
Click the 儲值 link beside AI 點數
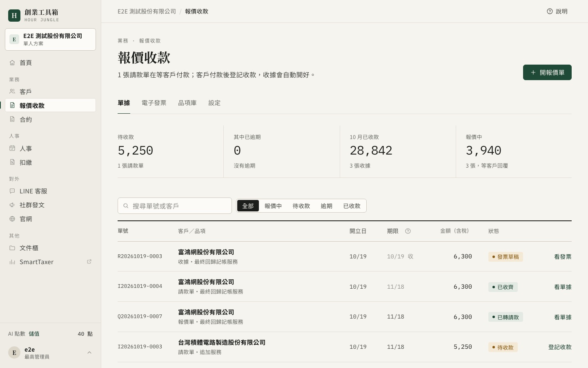tap(34, 334)
